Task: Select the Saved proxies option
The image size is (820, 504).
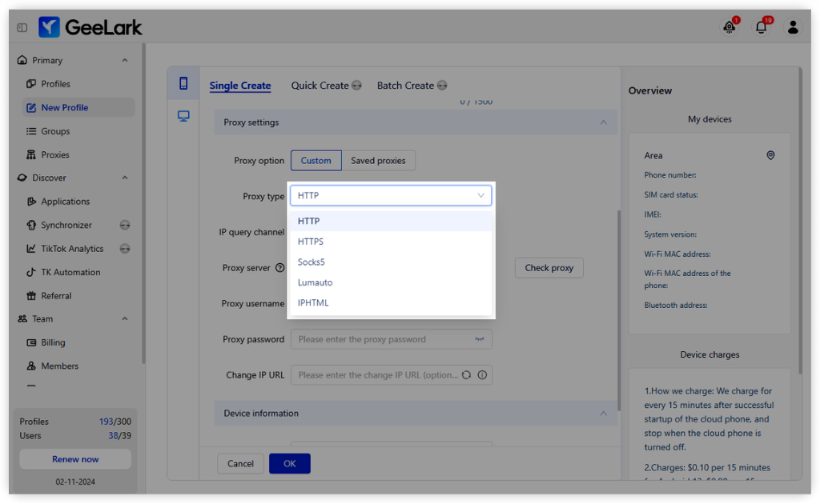Action: [x=378, y=160]
